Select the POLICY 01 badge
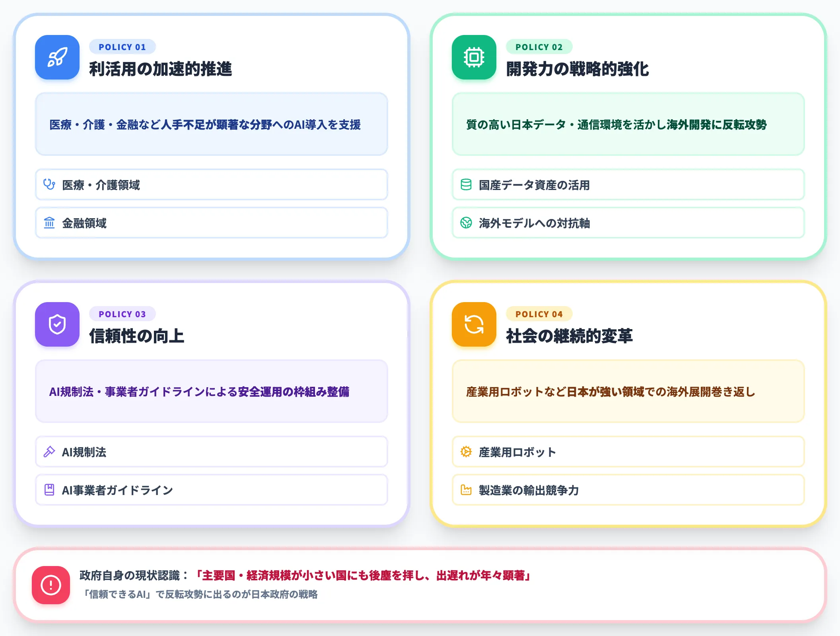 (x=122, y=47)
